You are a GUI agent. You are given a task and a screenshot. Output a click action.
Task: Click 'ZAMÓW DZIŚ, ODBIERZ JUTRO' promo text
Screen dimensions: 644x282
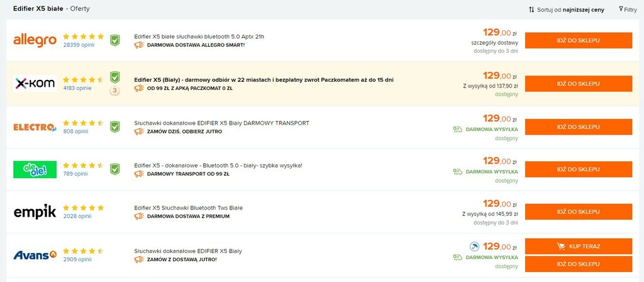click(x=184, y=132)
